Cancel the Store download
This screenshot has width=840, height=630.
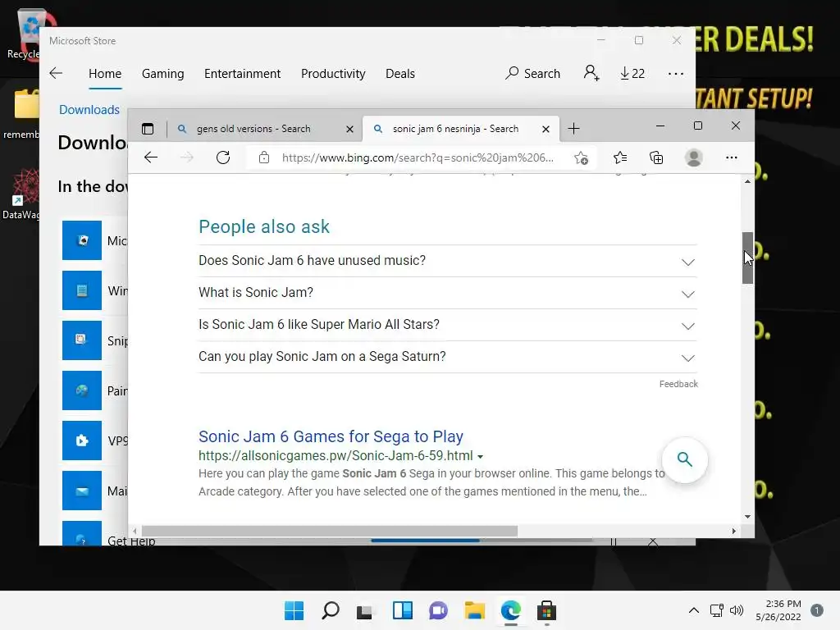click(x=652, y=541)
